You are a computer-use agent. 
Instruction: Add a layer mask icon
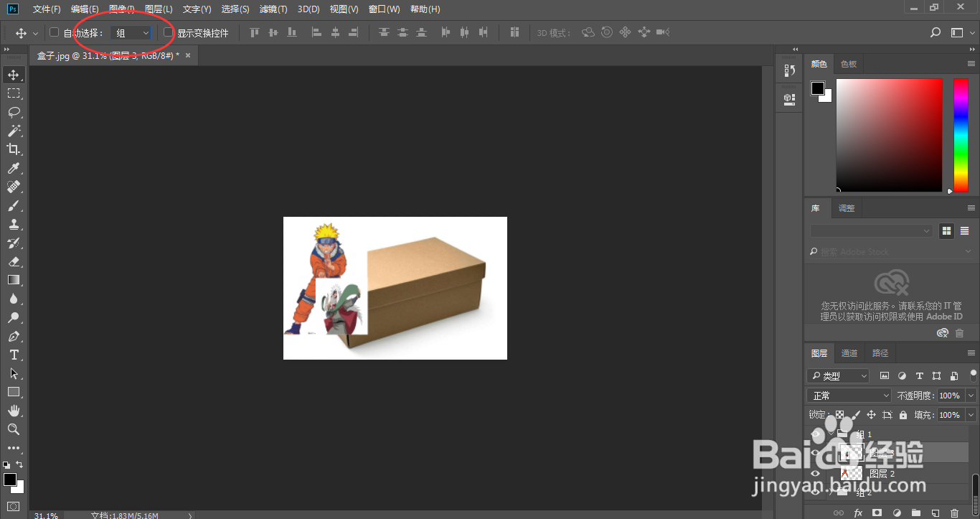point(877,513)
